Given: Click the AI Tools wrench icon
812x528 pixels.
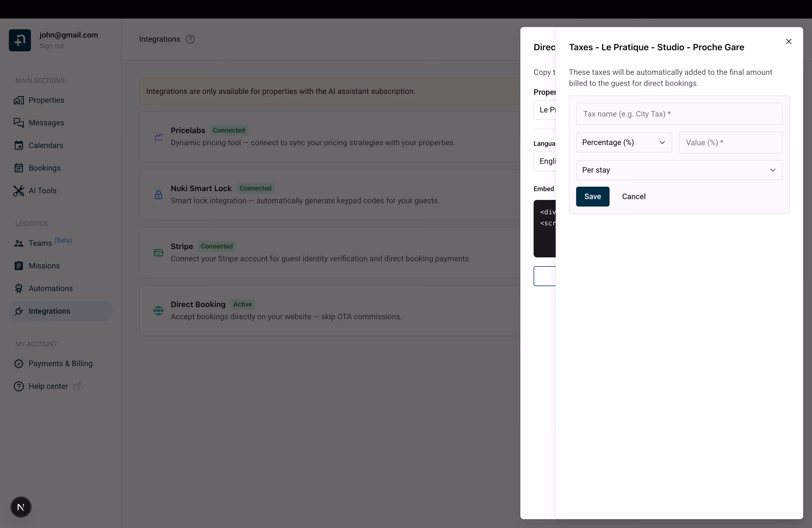Looking at the screenshot, I should (x=19, y=191).
